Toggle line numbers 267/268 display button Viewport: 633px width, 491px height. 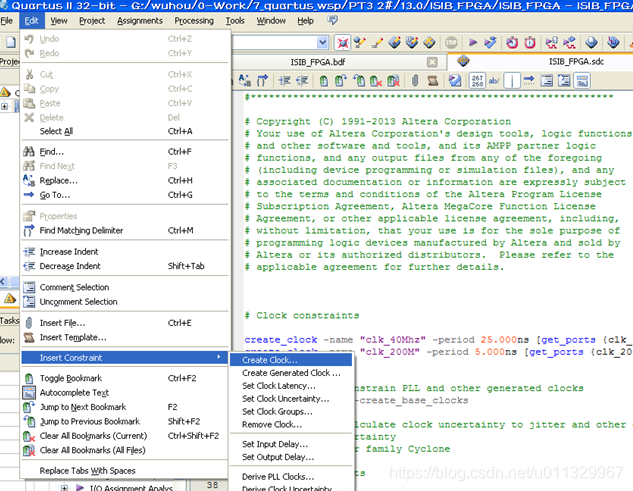click(477, 81)
